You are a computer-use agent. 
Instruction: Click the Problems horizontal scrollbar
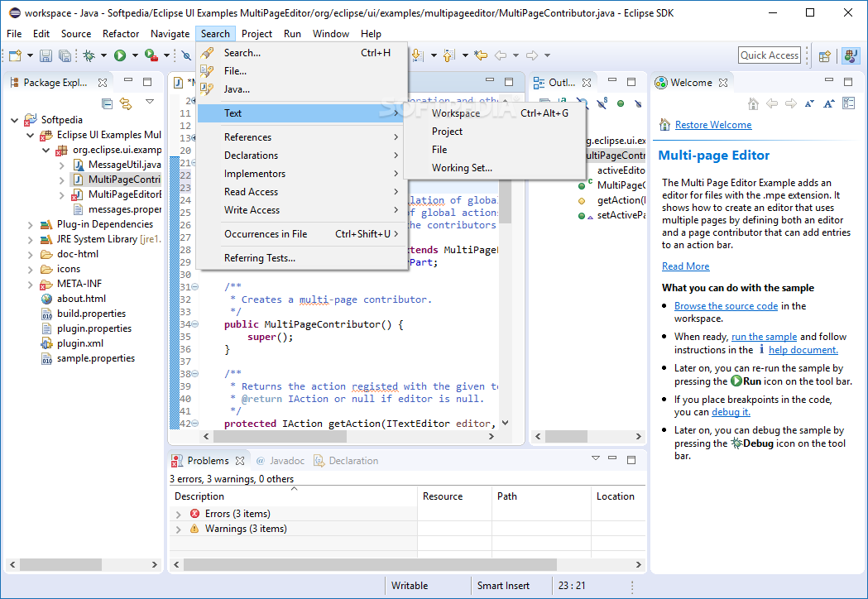(370, 565)
